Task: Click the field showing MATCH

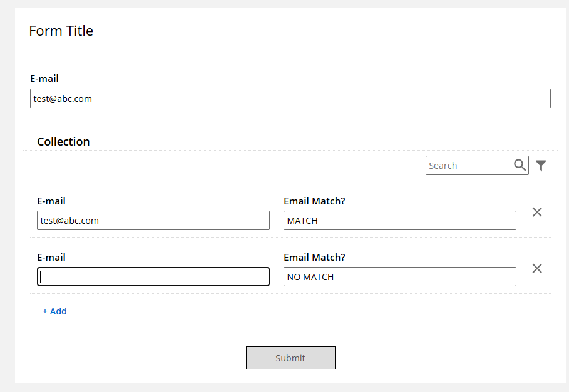Action: 400,220
